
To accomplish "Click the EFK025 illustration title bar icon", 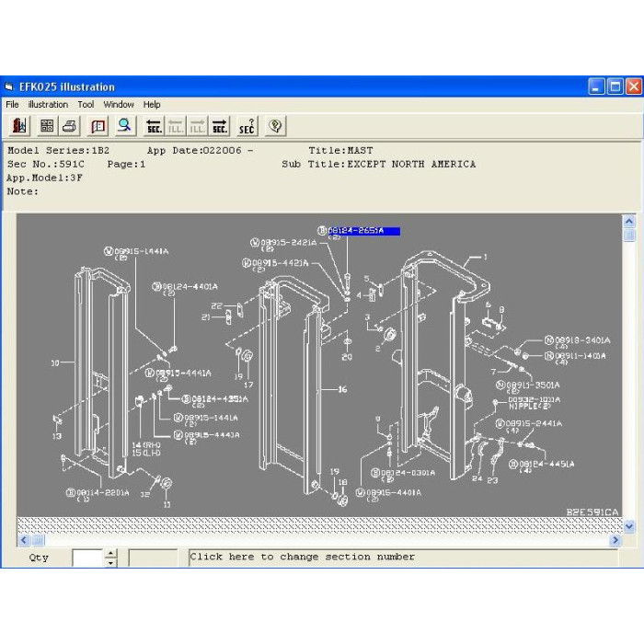I will [x=8, y=86].
